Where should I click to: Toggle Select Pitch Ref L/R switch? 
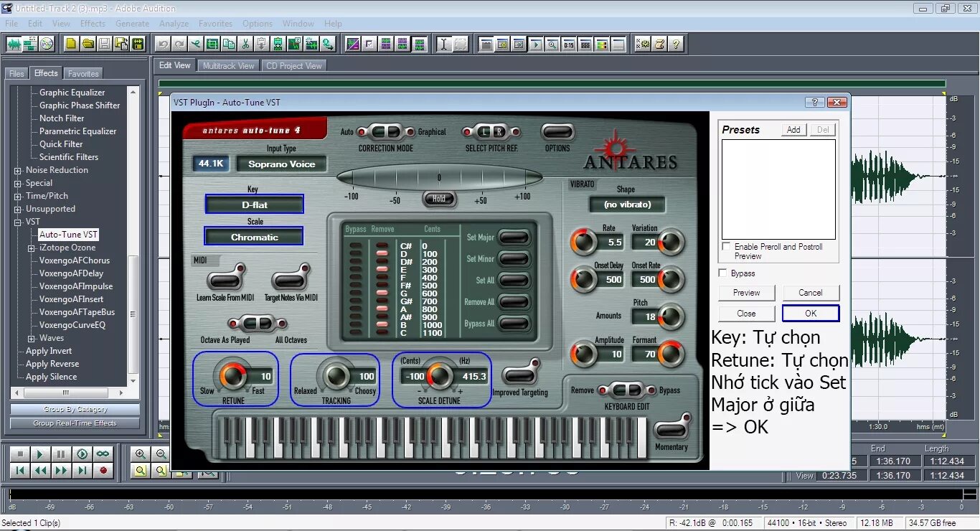[x=492, y=132]
